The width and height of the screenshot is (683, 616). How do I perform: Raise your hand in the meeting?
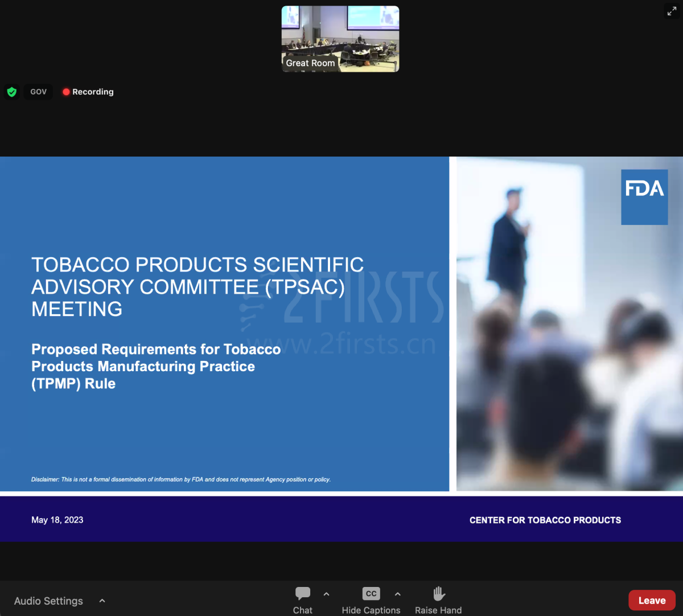coord(438,600)
